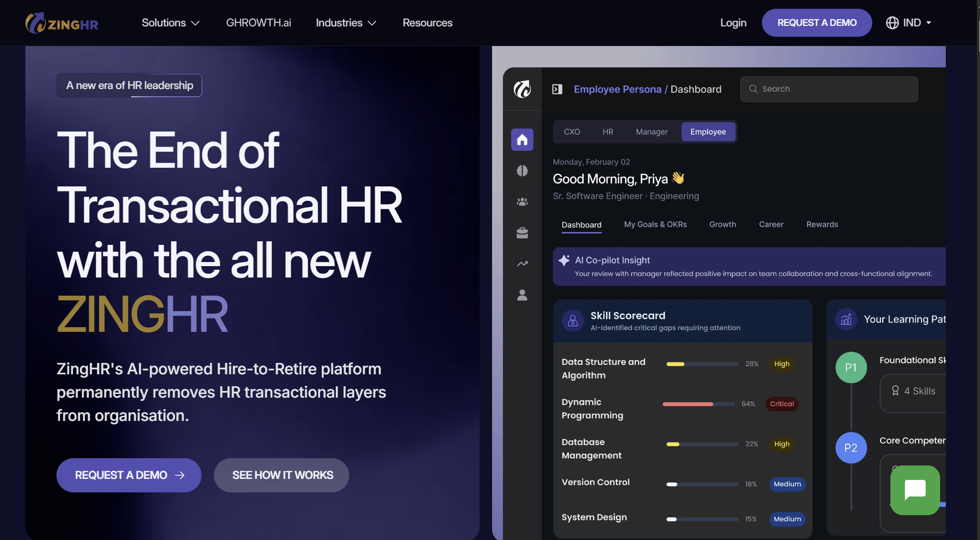The height and width of the screenshot is (540, 980).
Task: Switch to the Rewards tab
Action: [x=822, y=224]
